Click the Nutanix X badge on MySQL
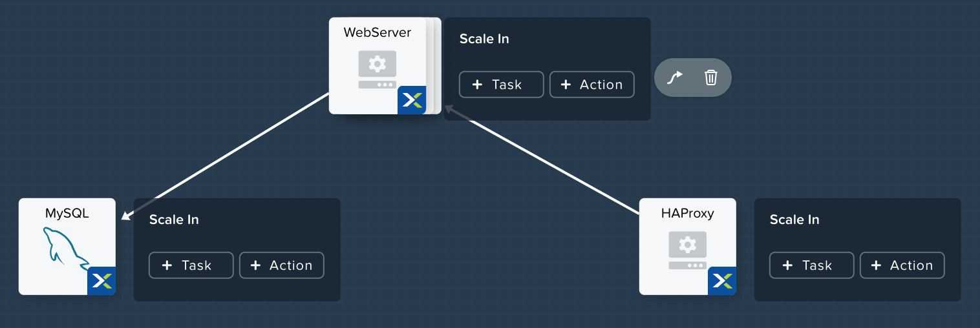Image resolution: width=980 pixels, height=328 pixels. 101,281
